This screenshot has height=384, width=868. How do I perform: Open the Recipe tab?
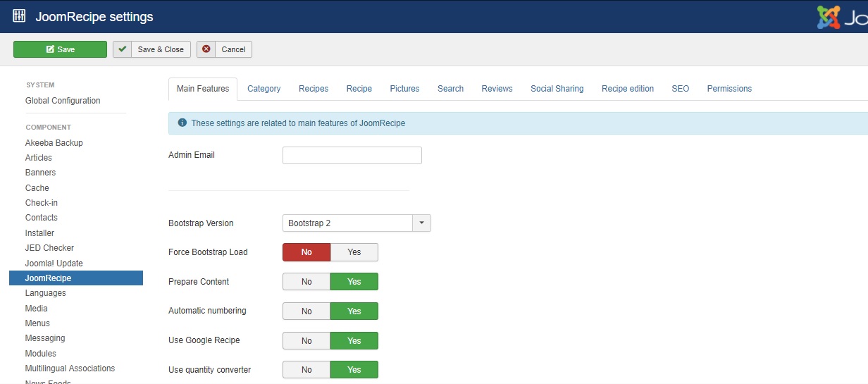(x=359, y=89)
